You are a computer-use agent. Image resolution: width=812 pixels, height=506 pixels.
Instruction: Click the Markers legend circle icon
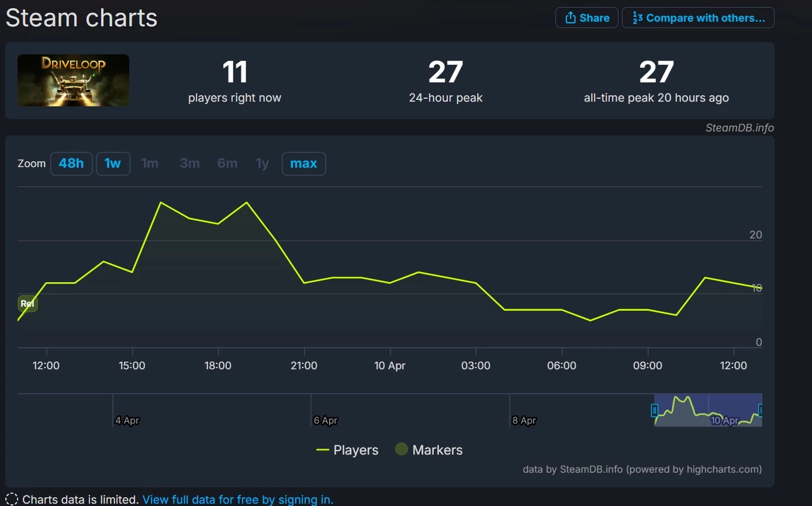pyautogui.click(x=401, y=450)
